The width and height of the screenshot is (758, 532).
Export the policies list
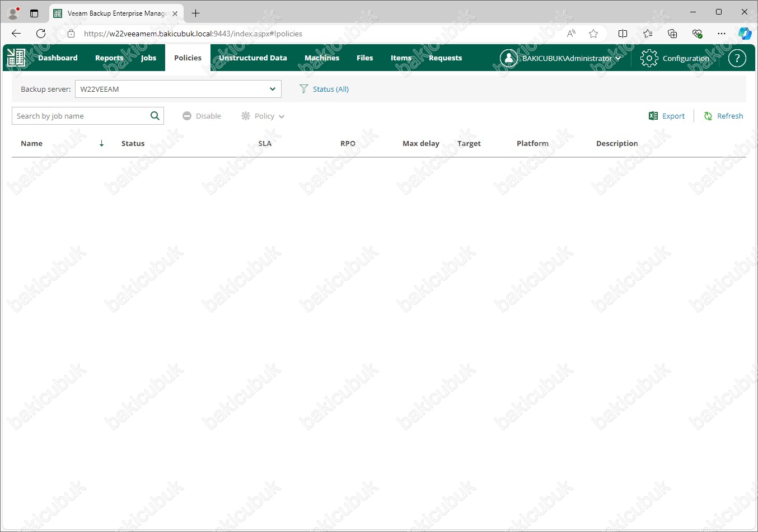coord(673,116)
